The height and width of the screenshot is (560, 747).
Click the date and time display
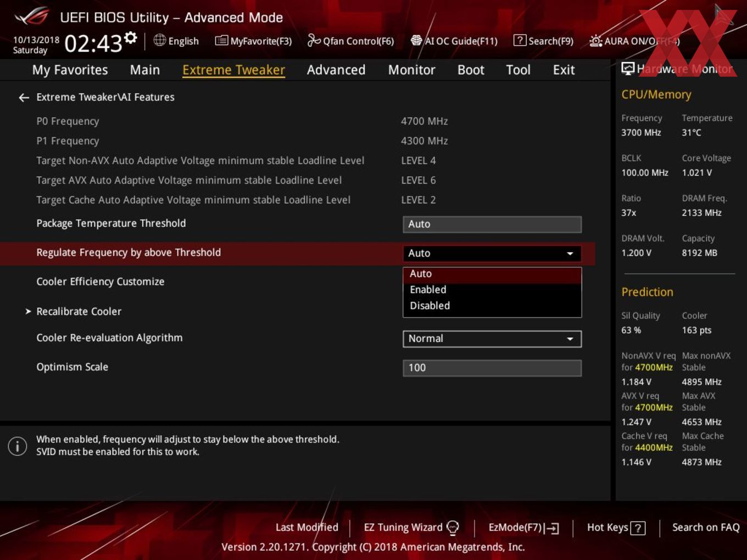75,43
